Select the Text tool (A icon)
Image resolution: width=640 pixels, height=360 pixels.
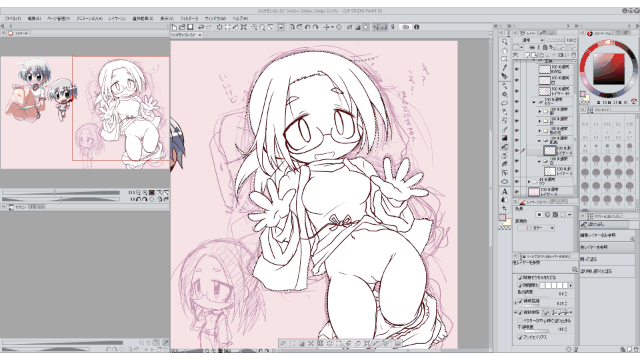[x=504, y=191]
